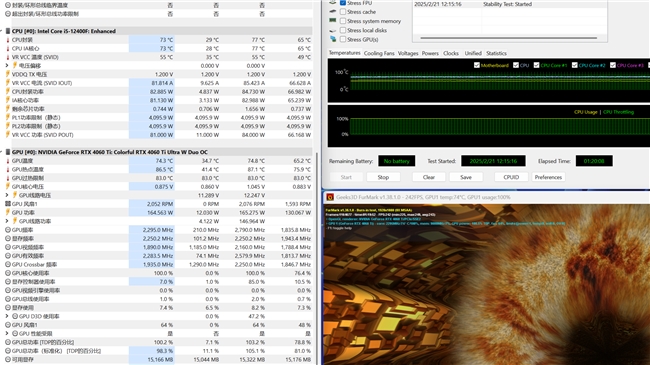Click the thermometer icon beside CPU IA核心
This screenshot has height=365, width=650.
7,49
